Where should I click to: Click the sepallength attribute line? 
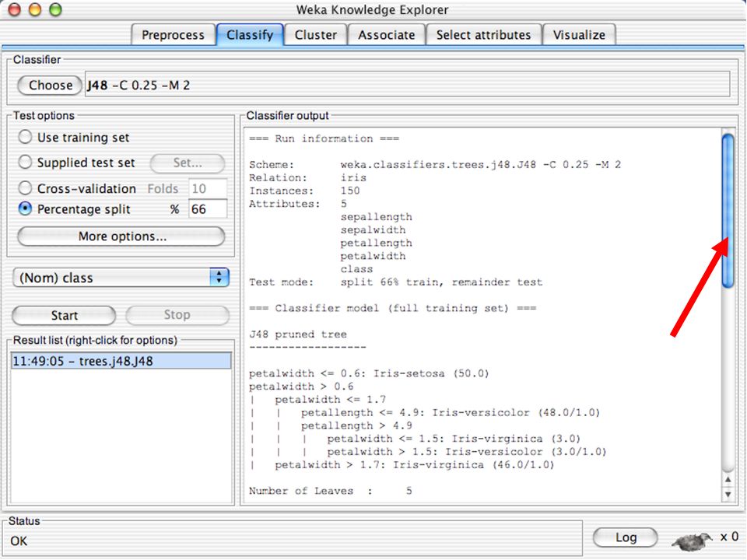[377, 217]
